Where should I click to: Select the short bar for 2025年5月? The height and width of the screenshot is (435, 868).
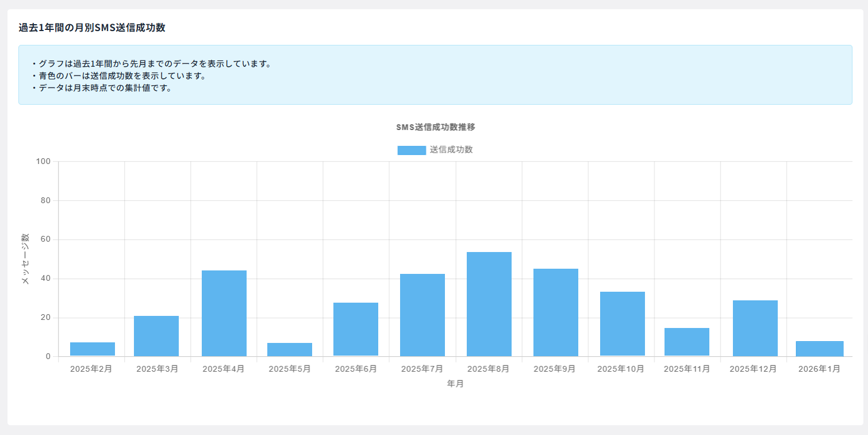(290, 350)
